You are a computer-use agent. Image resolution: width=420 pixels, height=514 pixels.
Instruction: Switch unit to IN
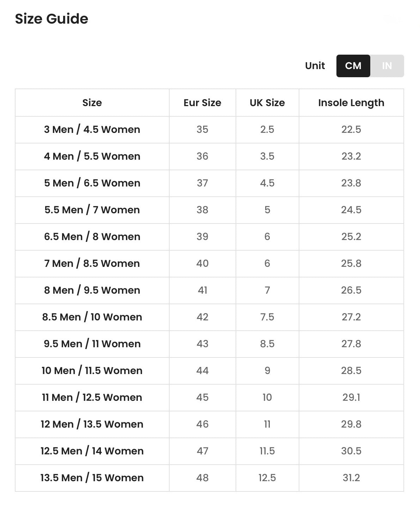pyautogui.click(x=387, y=66)
